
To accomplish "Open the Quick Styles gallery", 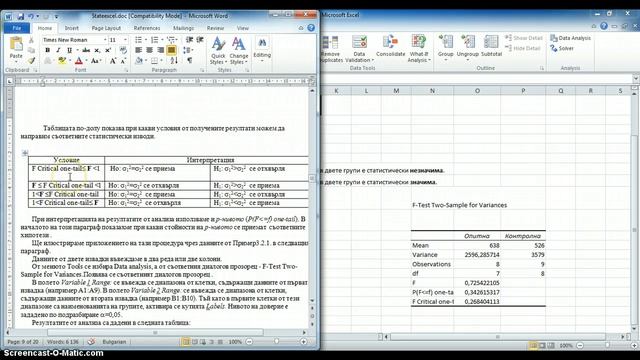I will click(x=218, y=51).
